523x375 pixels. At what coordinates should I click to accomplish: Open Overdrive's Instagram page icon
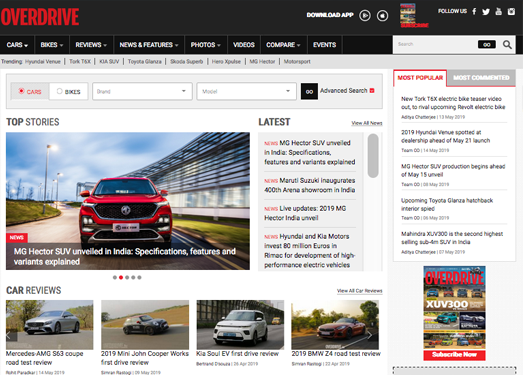pyautogui.click(x=511, y=12)
